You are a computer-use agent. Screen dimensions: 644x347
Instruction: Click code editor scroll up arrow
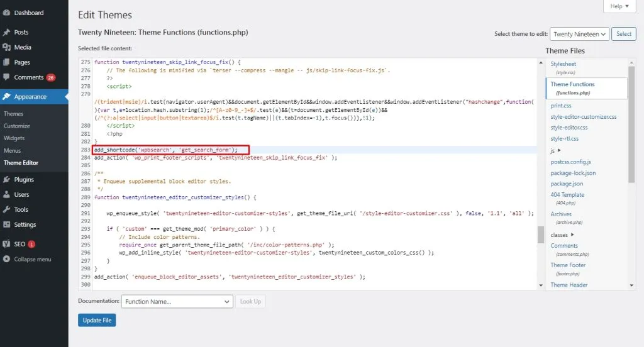coord(540,63)
